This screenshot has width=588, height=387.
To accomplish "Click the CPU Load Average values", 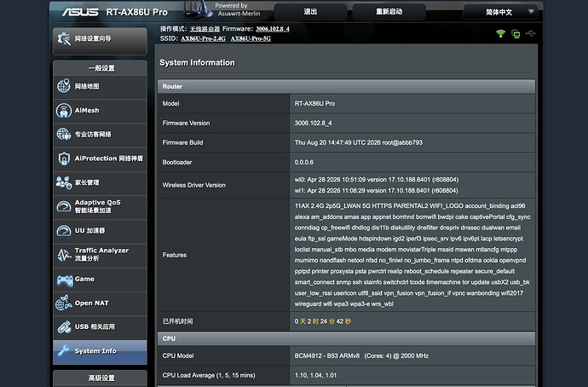I will (315, 375).
